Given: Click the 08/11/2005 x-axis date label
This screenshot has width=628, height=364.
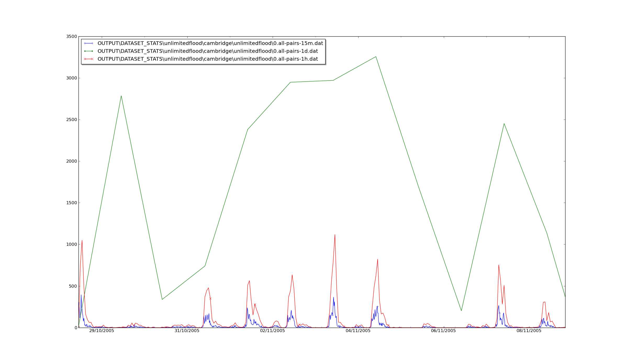Looking at the screenshot, I should click(x=529, y=331).
